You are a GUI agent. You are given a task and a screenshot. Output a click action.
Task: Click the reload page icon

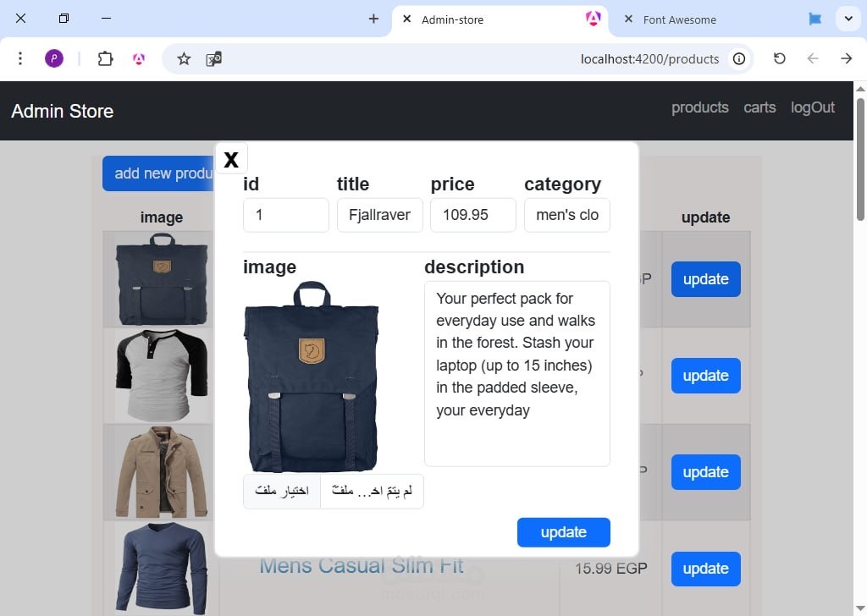point(779,58)
